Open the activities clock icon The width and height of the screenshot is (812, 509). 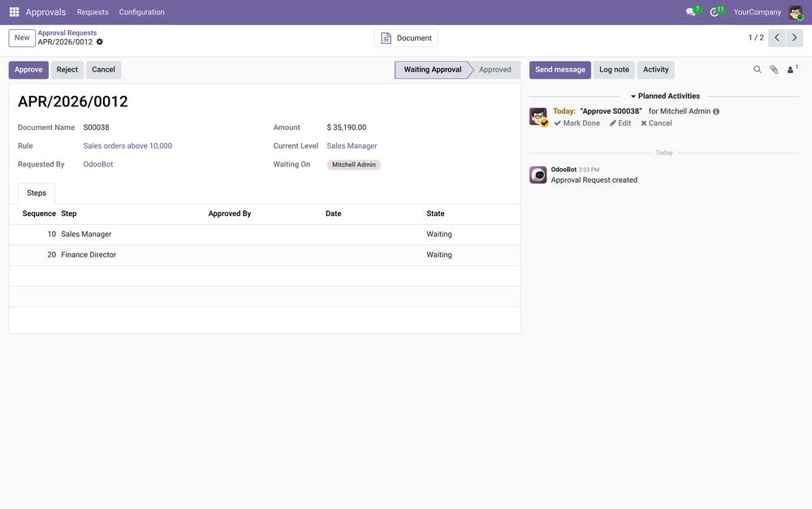[x=715, y=11]
